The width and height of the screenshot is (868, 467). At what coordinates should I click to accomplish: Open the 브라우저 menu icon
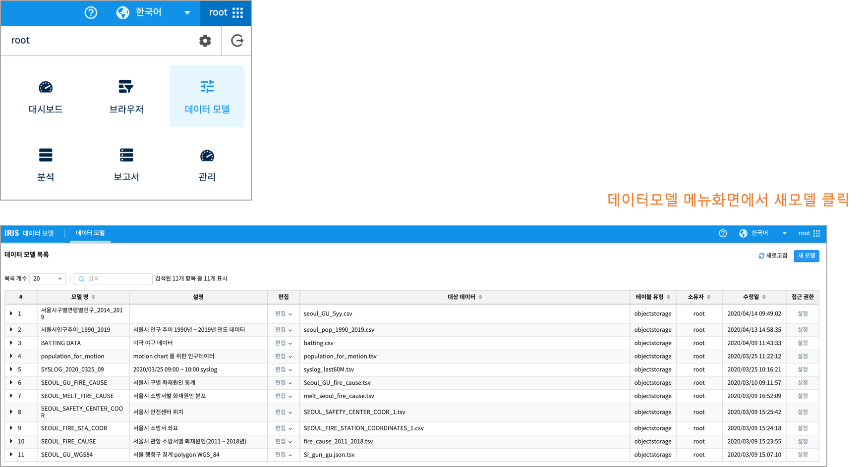pyautogui.click(x=126, y=87)
